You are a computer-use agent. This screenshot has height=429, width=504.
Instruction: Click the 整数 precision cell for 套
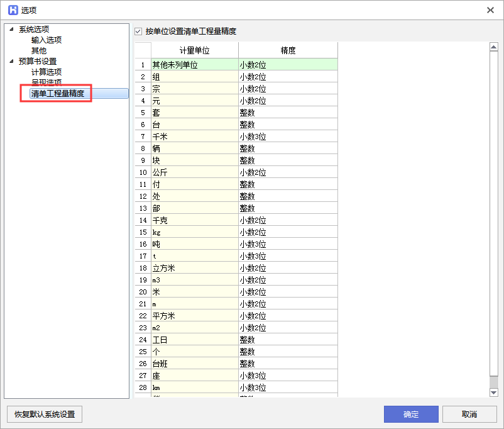288,113
